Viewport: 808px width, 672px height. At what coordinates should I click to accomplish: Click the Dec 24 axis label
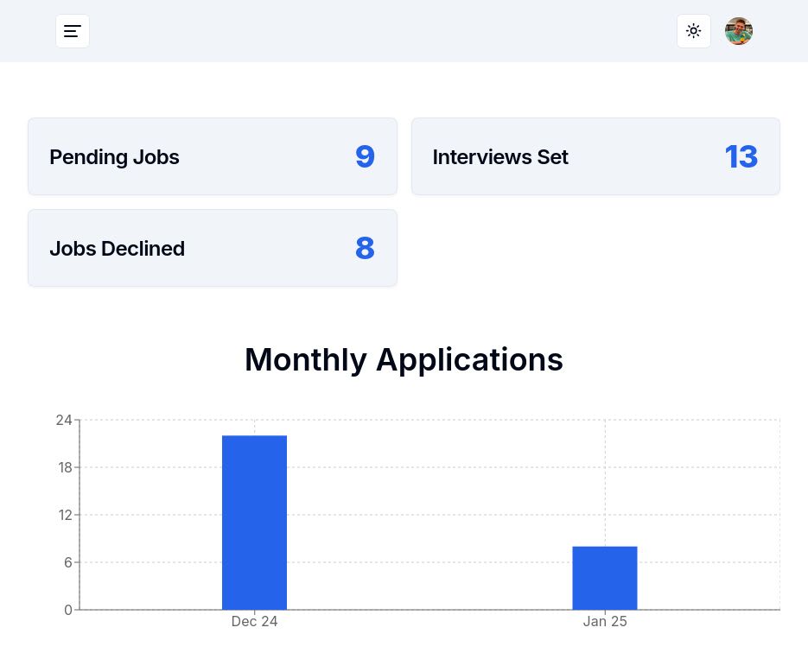tap(254, 621)
